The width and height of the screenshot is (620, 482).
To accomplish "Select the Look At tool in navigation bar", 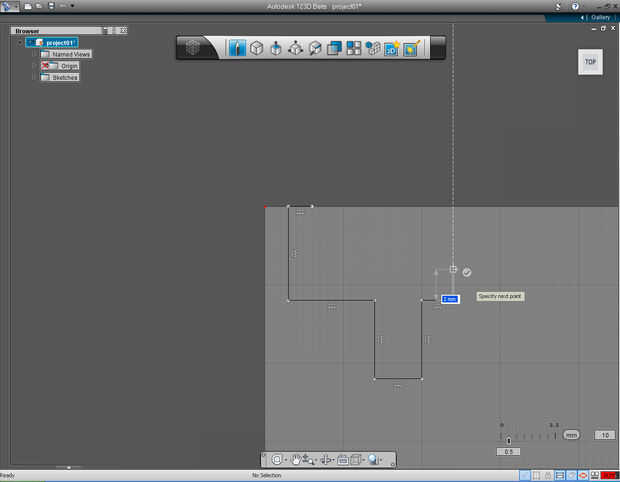I will (x=326, y=459).
